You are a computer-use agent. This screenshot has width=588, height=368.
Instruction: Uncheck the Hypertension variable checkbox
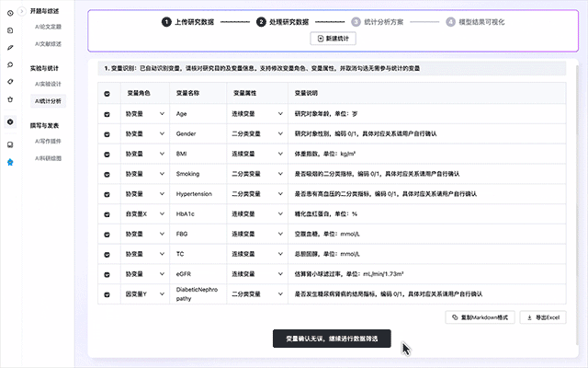tap(107, 194)
